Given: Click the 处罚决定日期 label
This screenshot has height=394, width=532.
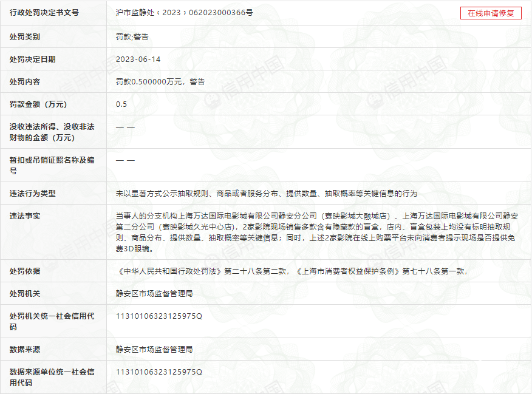Looking at the screenshot, I should point(33,59).
